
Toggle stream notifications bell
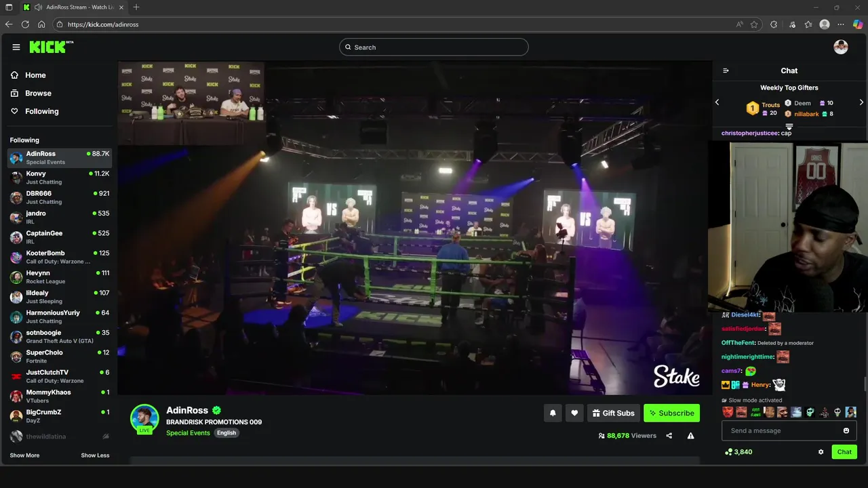click(553, 413)
